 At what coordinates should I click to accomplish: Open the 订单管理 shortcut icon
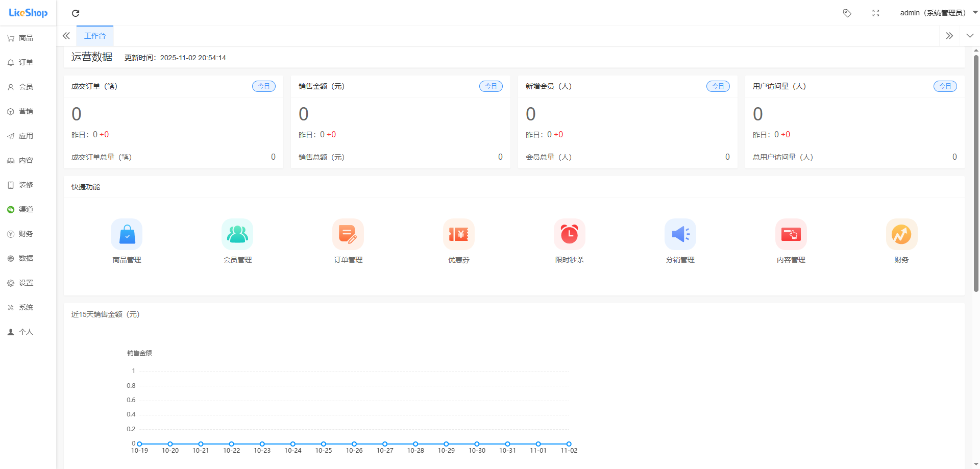(x=348, y=234)
